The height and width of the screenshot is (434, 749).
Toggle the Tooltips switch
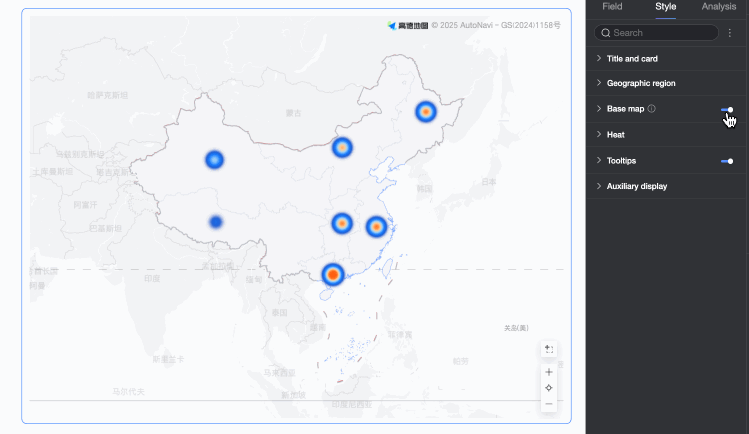[x=727, y=161]
